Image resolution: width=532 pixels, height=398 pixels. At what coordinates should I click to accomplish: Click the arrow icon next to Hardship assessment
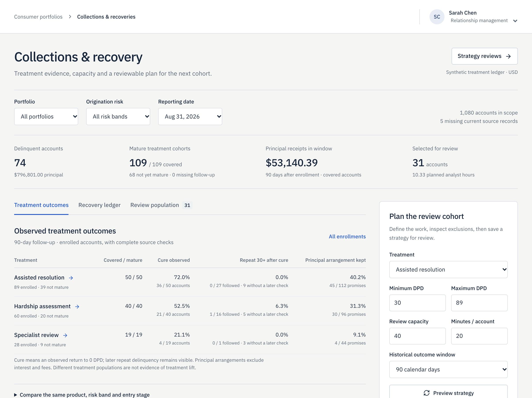coord(77,306)
